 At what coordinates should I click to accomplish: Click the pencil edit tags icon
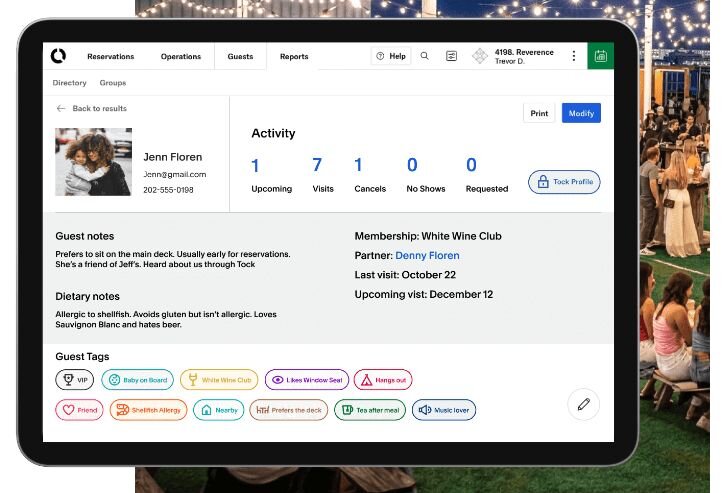583,404
